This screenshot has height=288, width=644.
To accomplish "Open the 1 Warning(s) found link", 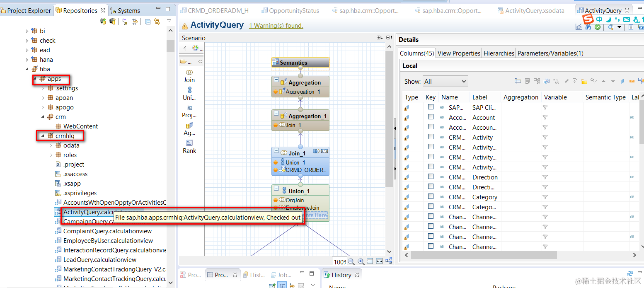I will click(x=276, y=26).
